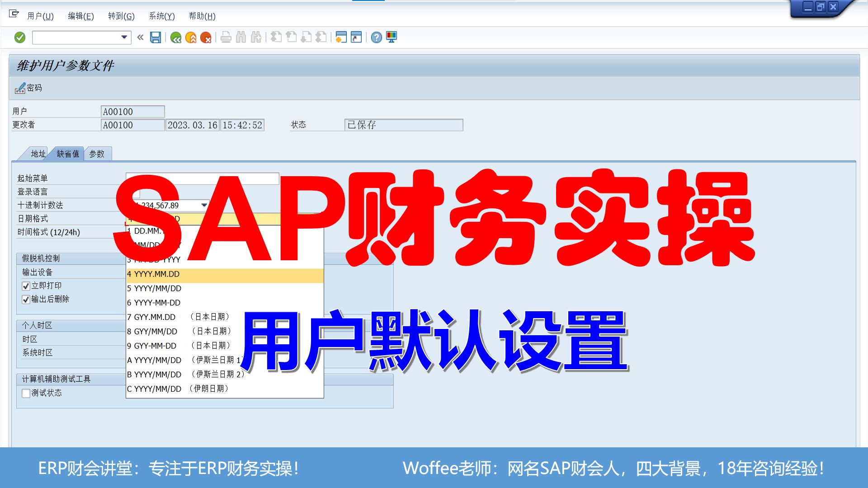868x488 pixels.
Task: Select date format A YYYY/MM/DD Islamic 1
Action: (225, 360)
